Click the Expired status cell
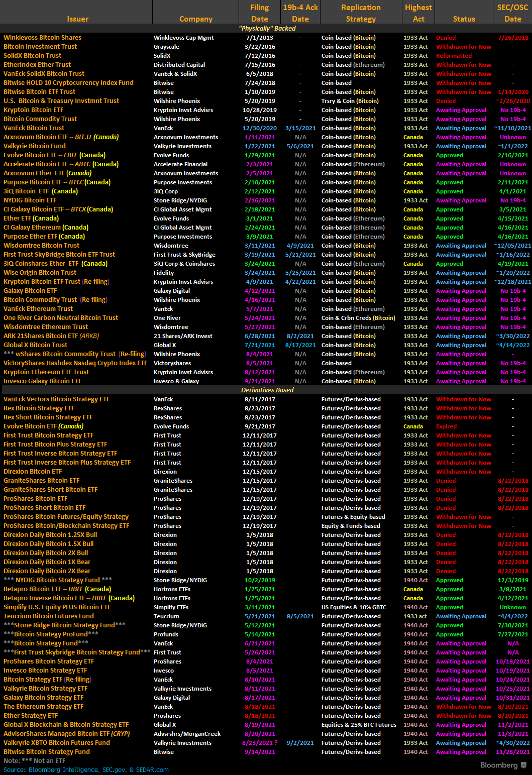The width and height of the screenshot is (532, 775). tap(446, 426)
